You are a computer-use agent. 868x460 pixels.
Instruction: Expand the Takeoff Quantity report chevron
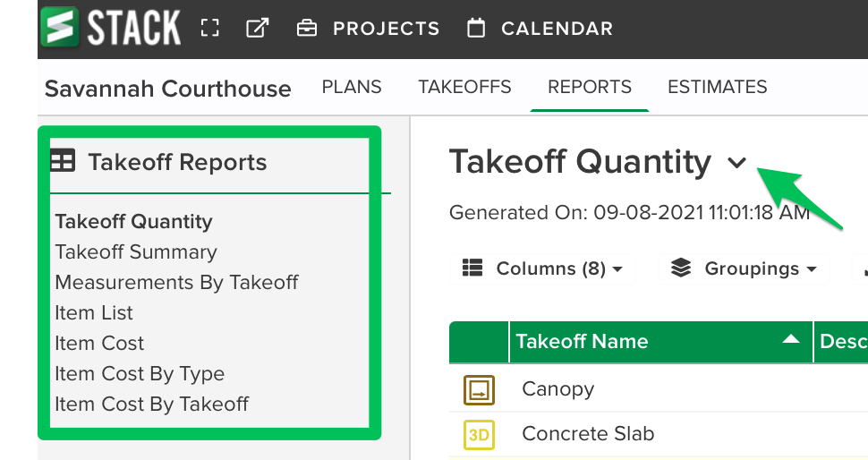(x=736, y=163)
